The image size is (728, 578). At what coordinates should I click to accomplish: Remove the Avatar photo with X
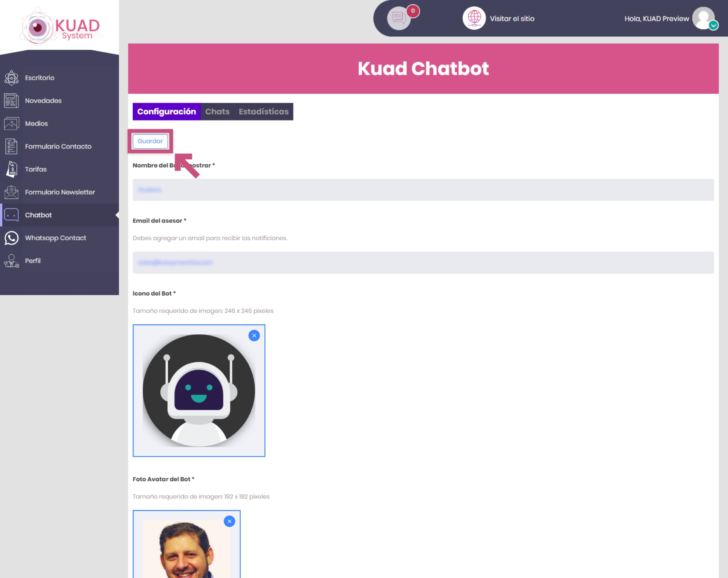pos(229,521)
